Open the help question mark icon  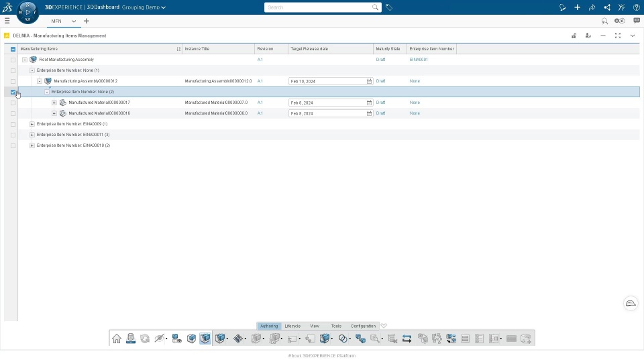[636, 7]
